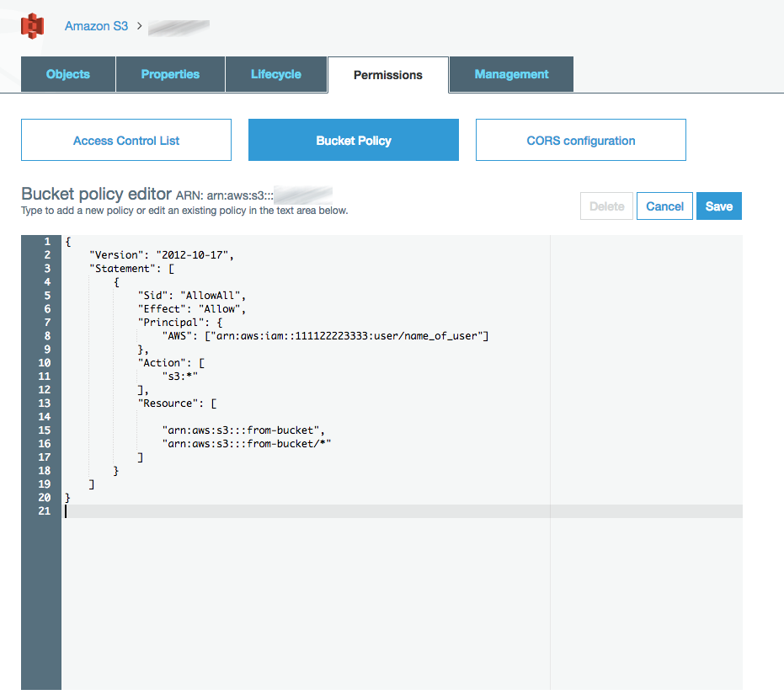The image size is (784, 700).
Task: Open the Access Control List section
Action: pos(126,140)
